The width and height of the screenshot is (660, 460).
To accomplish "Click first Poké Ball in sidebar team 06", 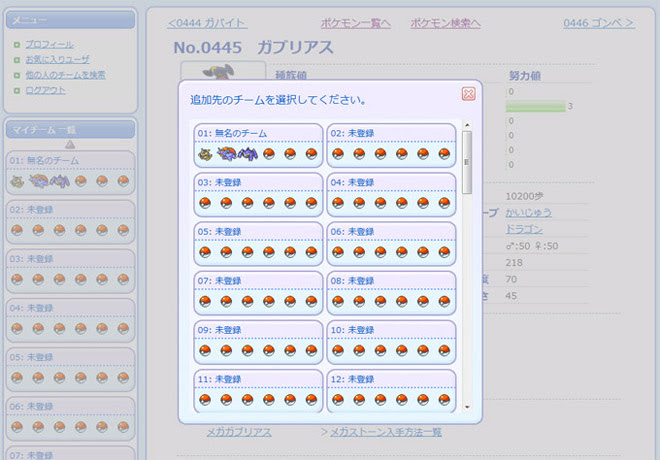I will pyautogui.click(x=17, y=427).
